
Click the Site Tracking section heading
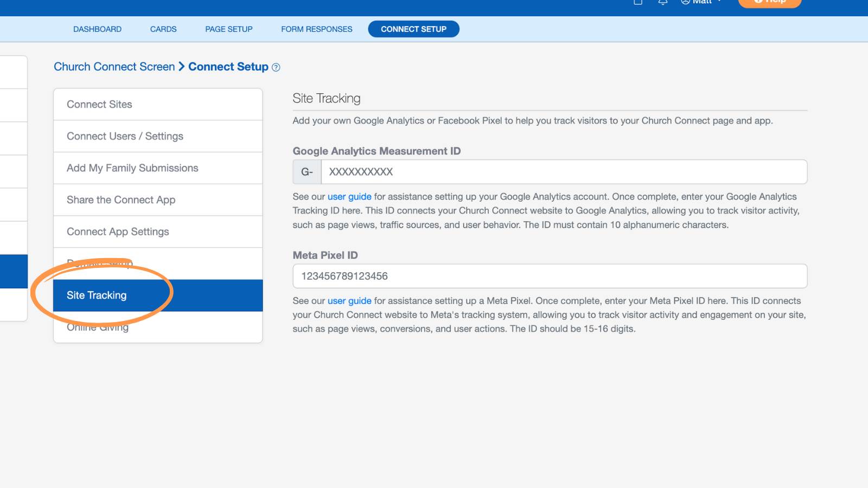tap(327, 98)
